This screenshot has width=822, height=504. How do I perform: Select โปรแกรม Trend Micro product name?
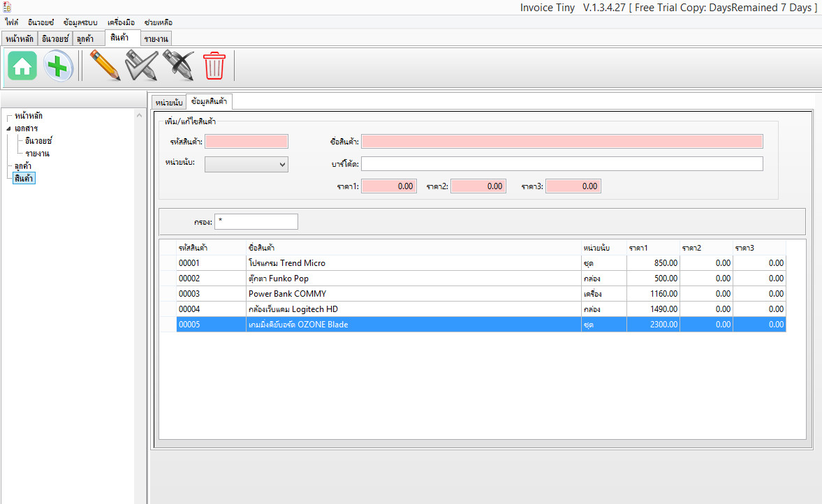point(287,263)
